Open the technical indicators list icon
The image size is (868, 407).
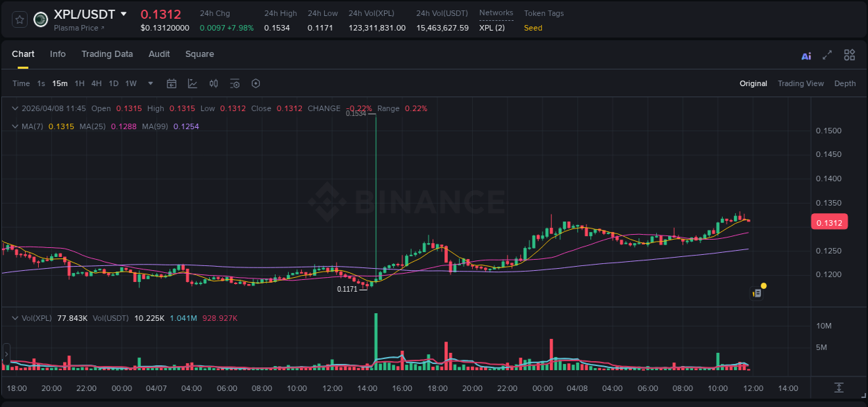tap(235, 83)
